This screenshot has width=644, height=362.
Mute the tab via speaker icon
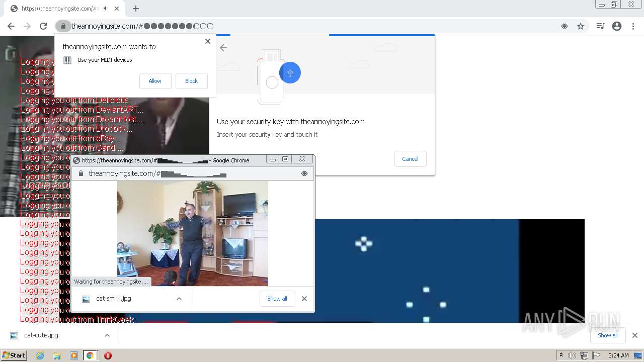click(106, 9)
